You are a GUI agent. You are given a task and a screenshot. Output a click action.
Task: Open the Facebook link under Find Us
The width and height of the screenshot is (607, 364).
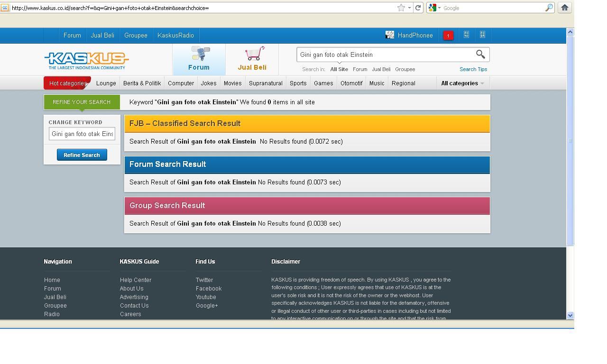(209, 289)
